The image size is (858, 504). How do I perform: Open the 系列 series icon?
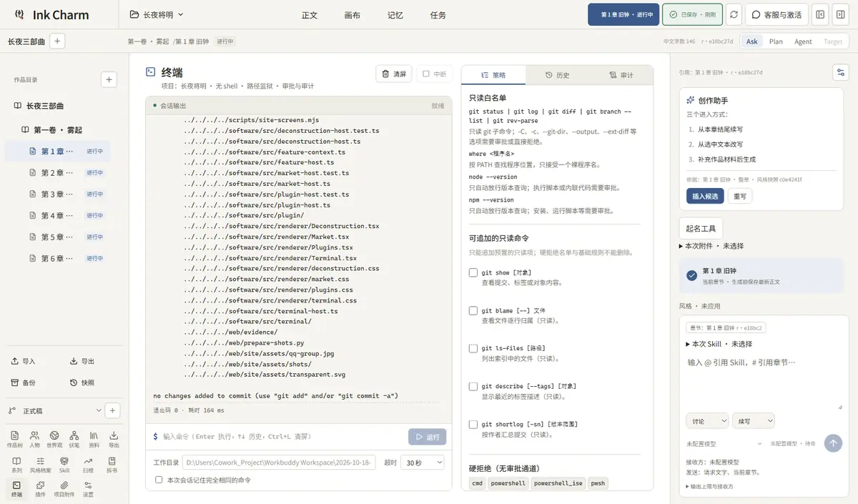[x=16, y=465]
